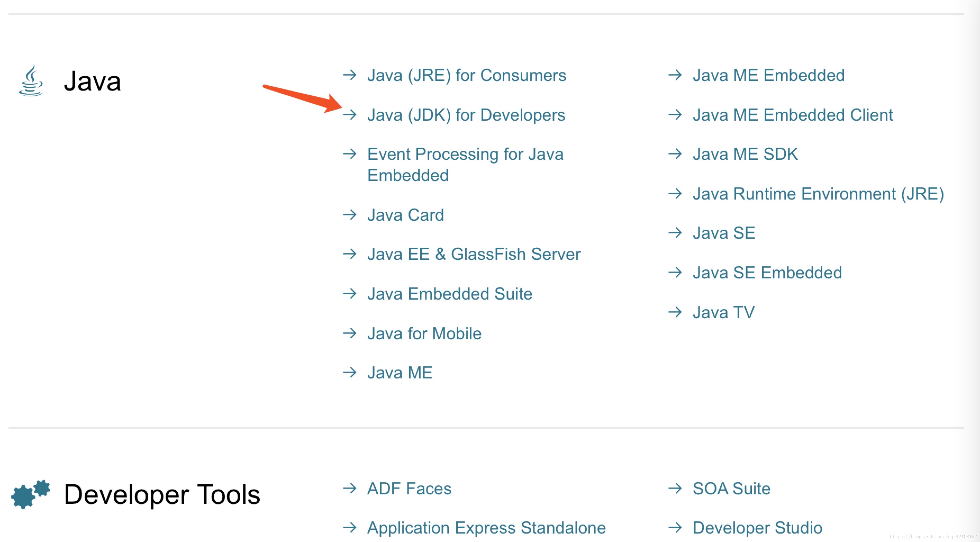Viewport: 980px width, 542px height.
Task: Open Java (JRE) for Consumers link
Action: pos(466,75)
